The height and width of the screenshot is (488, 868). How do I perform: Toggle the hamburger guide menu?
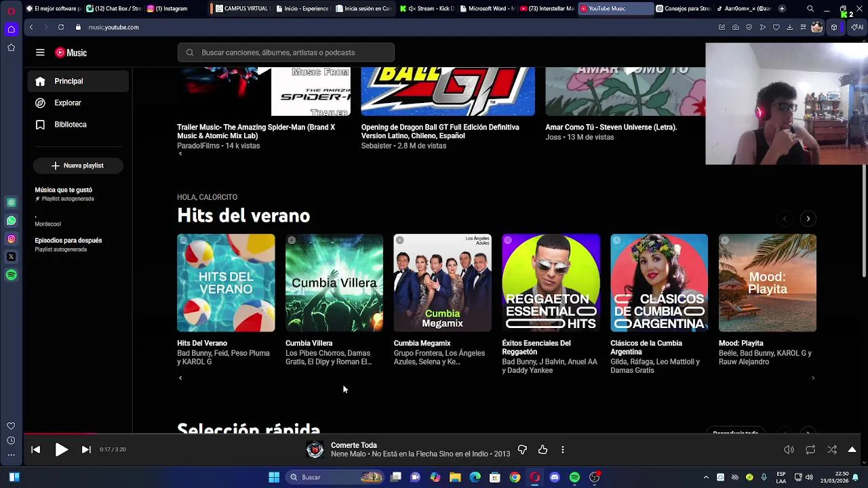click(x=40, y=52)
